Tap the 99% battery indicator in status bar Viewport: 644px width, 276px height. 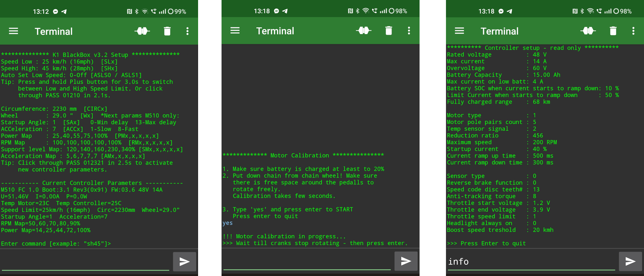(177, 12)
